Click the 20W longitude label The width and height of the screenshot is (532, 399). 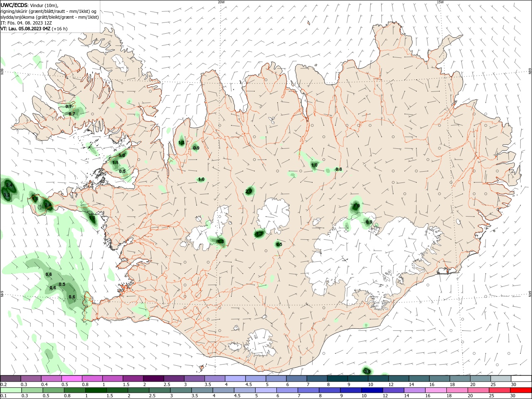(x=221, y=2)
